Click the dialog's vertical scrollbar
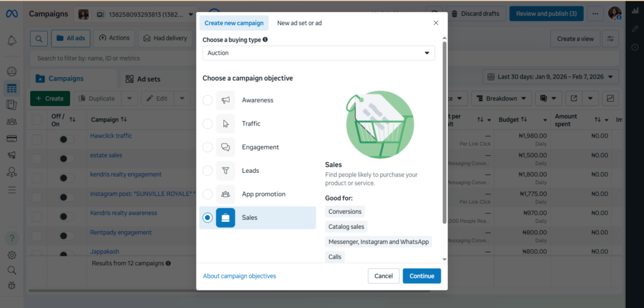Screen dimensions: 644x308 click(445, 132)
